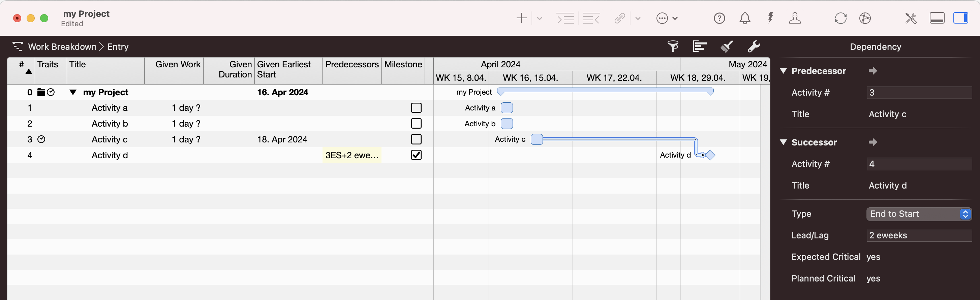Select the Activity b title cell

click(105, 124)
